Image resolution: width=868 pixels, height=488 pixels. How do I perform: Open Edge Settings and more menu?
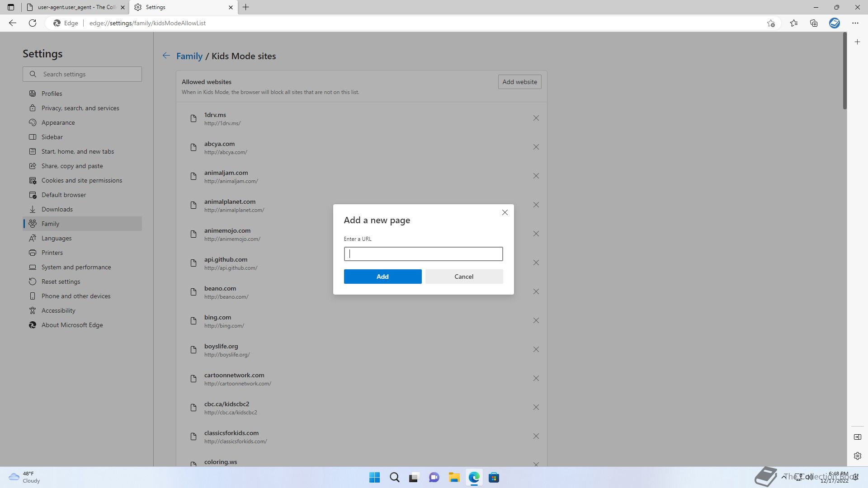[x=855, y=23]
